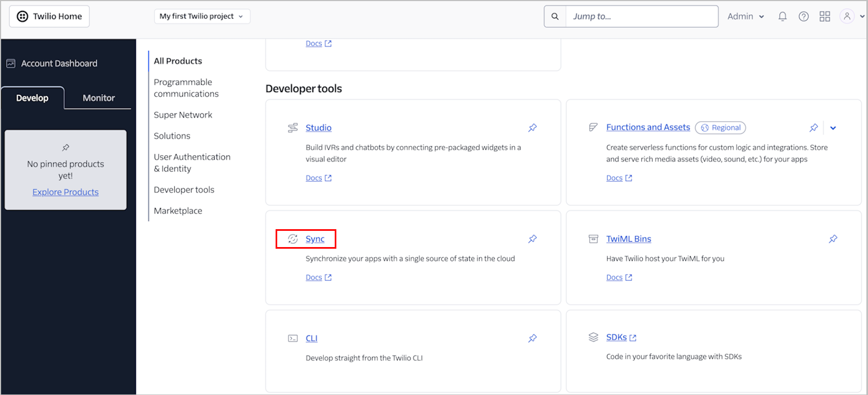Click the Account Dashboard icon
The width and height of the screenshot is (868, 395).
(11, 63)
